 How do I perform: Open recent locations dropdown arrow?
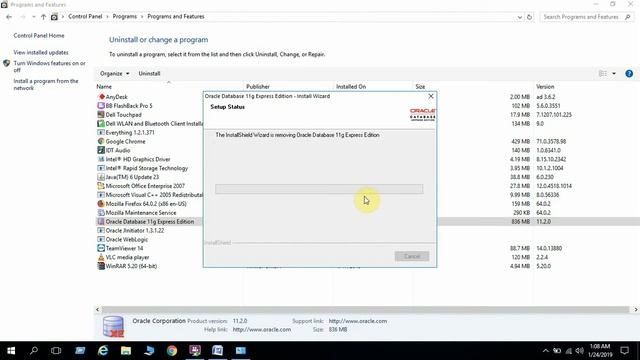pos(33,17)
